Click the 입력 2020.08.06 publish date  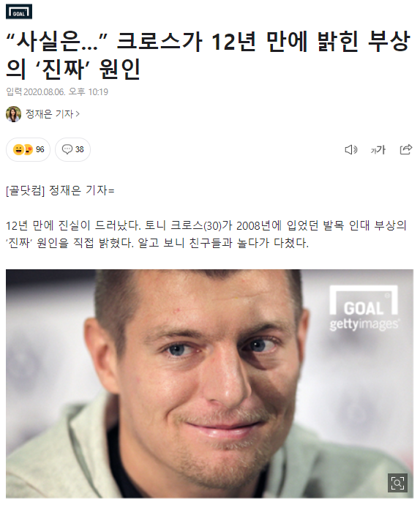[x=57, y=92]
